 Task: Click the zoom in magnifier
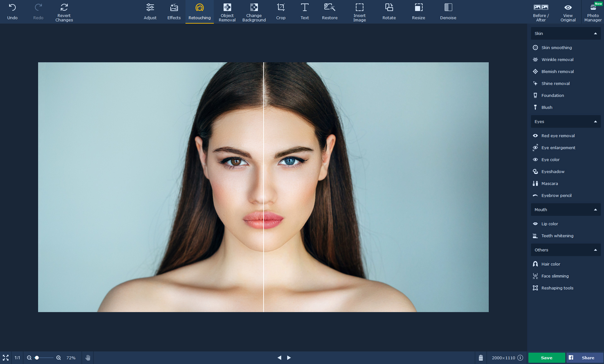(x=59, y=358)
